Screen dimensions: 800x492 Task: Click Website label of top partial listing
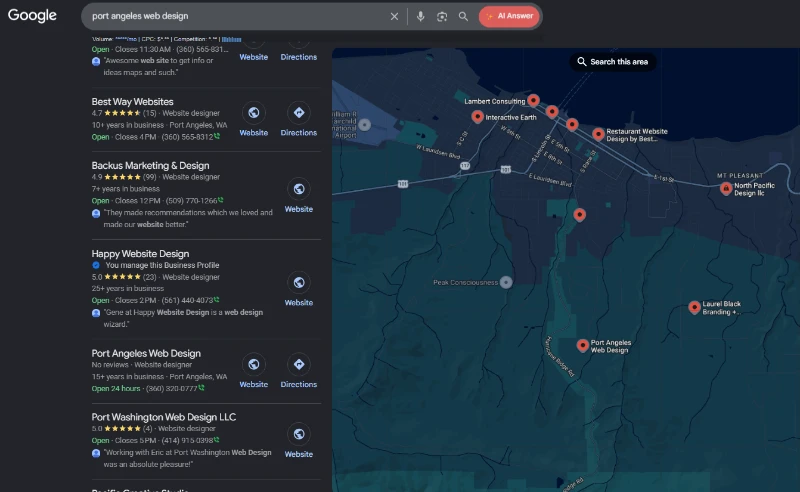coord(254,57)
